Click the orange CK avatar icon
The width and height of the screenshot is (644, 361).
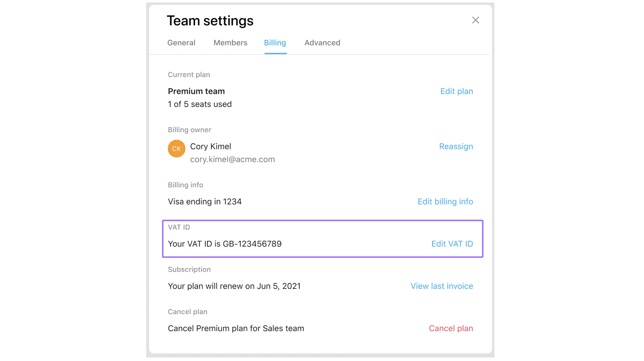[x=177, y=149]
